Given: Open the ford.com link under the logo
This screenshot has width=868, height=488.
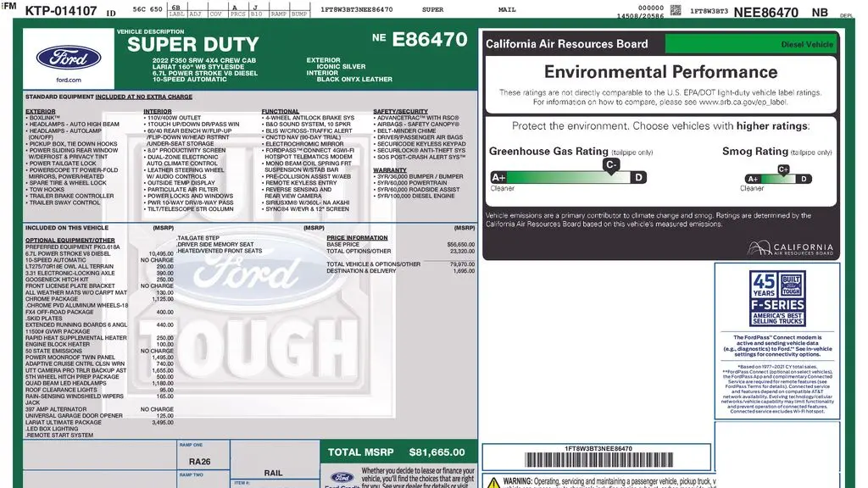Looking at the screenshot, I should pos(69,80).
